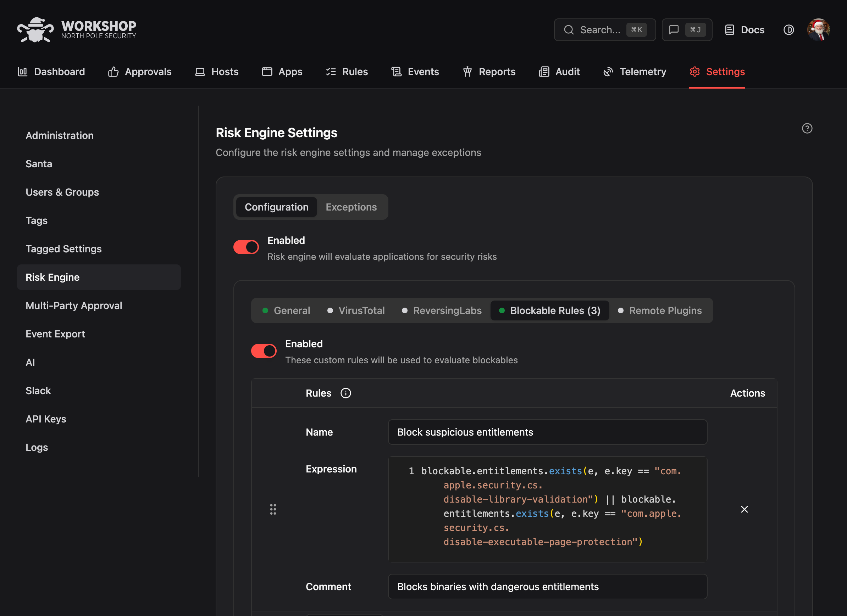Viewport: 847px width, 616px height.
Task: Delete the Block suspicious entitlements rule
Action: coord(744,509)
